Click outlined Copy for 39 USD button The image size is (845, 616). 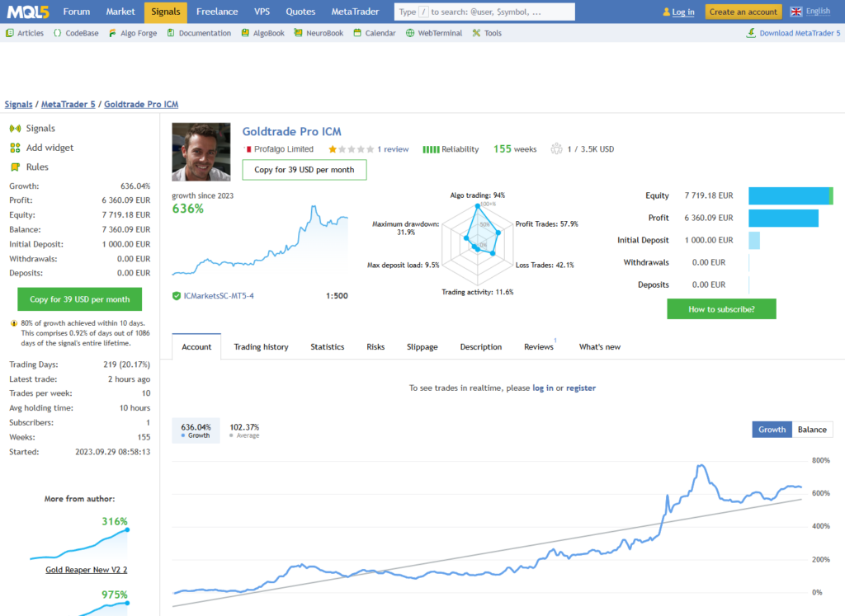click(304, 170)
